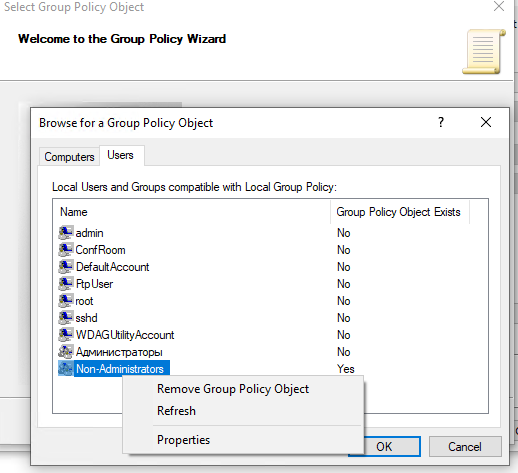This screenshot has height=473, width=518.
Task: Click the ConfRoom user icon
Action: point(66,250)
